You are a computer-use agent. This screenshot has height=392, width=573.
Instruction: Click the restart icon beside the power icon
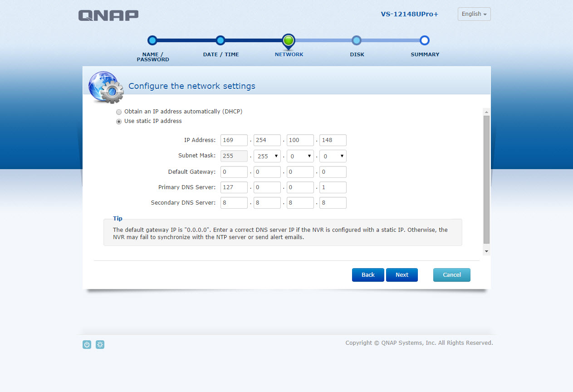(x=100, y=345)
